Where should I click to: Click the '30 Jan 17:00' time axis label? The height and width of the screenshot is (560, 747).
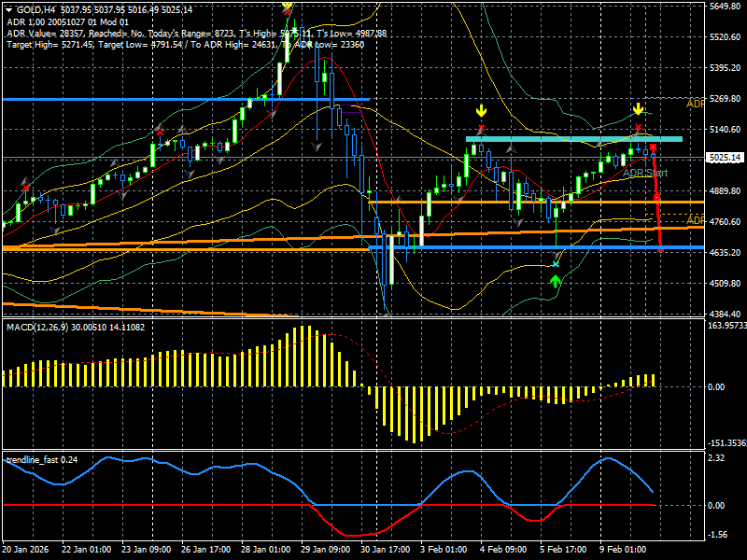coord(385,550)
